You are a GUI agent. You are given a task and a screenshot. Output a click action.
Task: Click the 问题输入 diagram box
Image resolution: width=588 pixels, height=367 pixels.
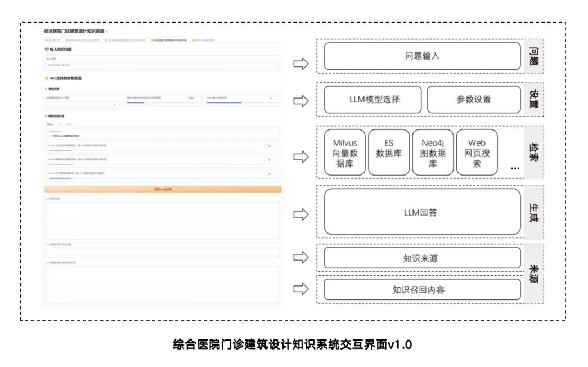coord(422,56)
